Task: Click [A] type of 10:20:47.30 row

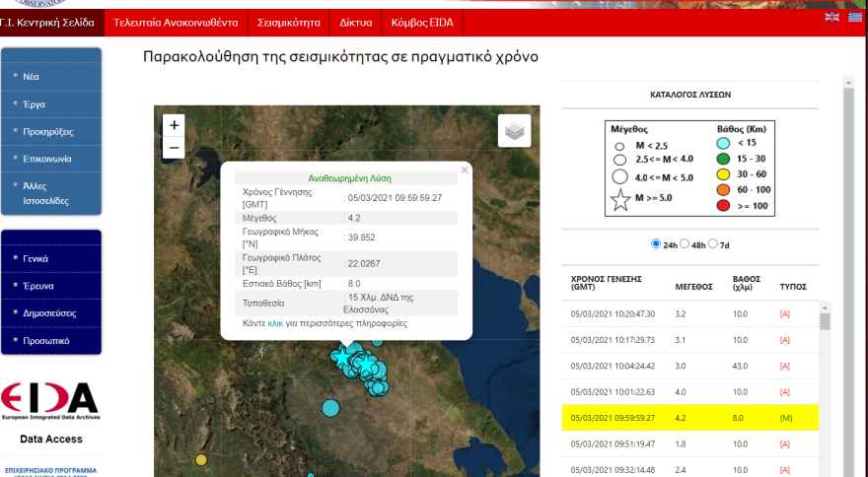Action: click(x=784, y=313)
